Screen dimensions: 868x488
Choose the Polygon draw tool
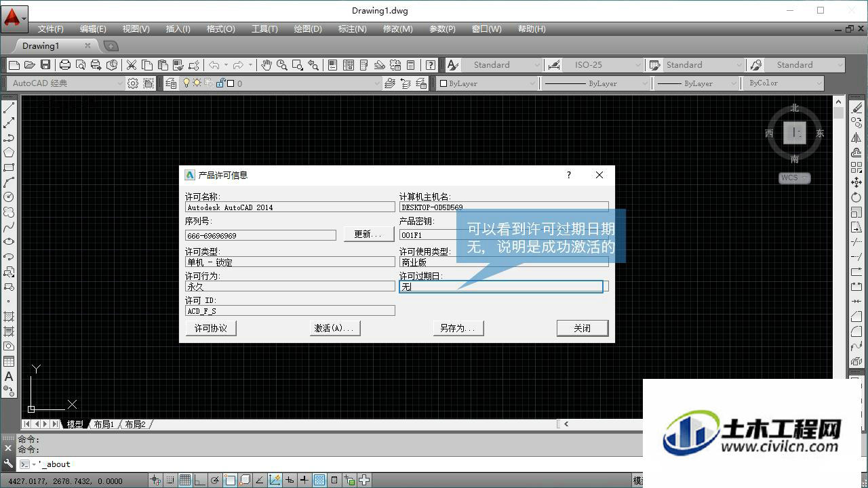[x=9, y=152]
